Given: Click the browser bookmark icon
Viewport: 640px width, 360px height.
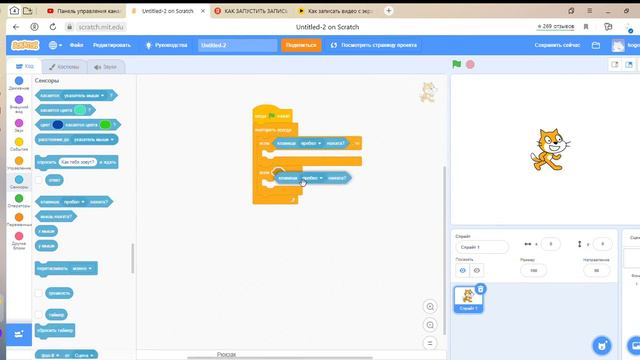Looking at the screenshot, I should tap(586, 27).
